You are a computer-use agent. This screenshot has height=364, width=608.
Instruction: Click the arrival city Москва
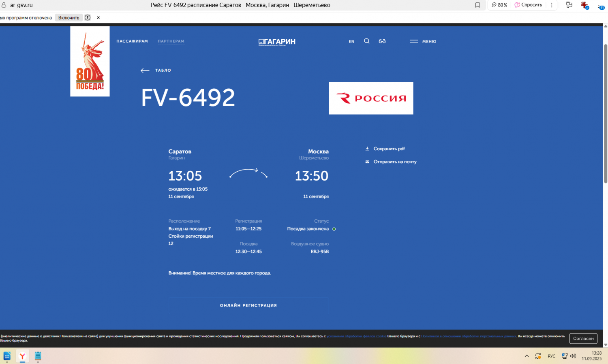[318, 151]
